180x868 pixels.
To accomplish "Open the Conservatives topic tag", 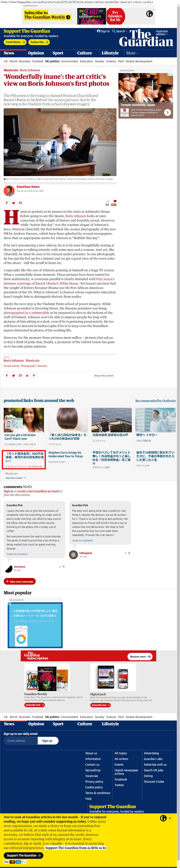I will pyautogui.click(x=12, y=366).
